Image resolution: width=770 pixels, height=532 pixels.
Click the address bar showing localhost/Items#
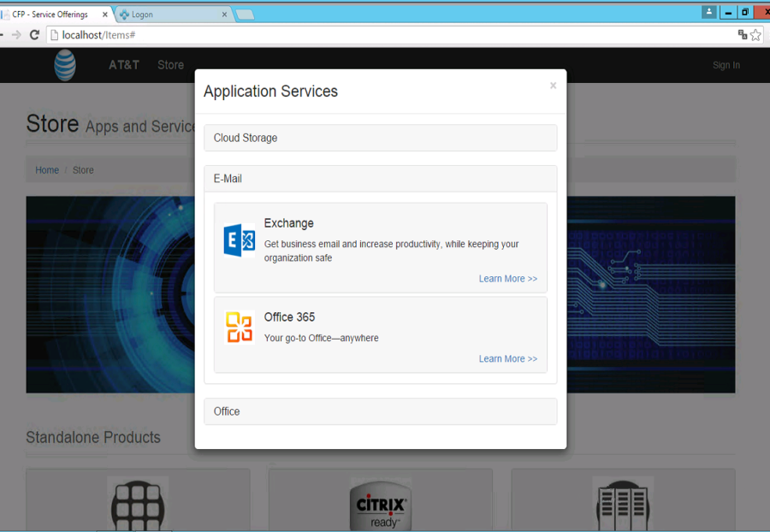(393, 35)
